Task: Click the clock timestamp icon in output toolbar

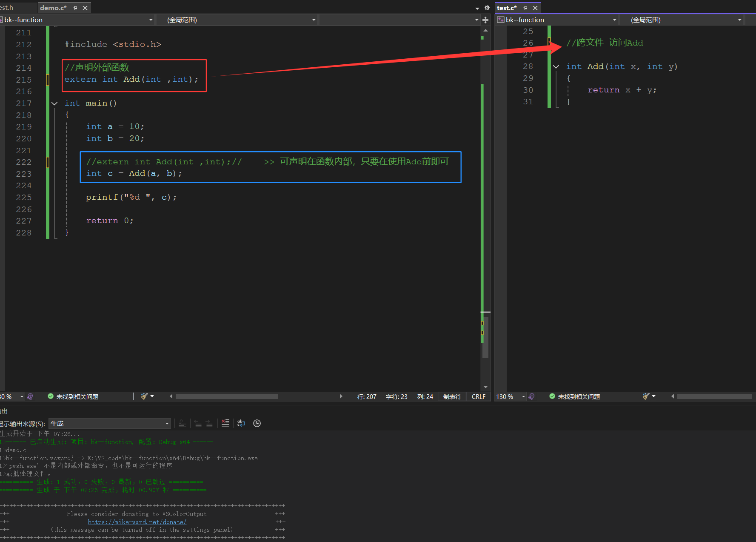Action: (257, 423)
